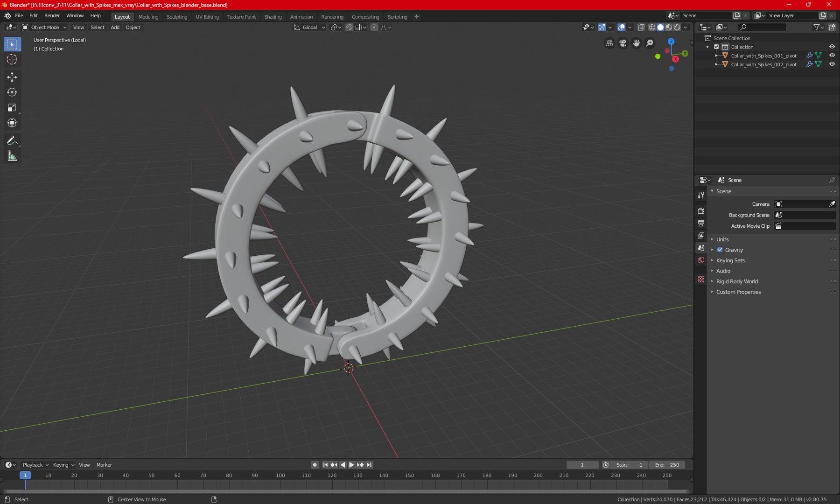
Task: Click mesh data icon of Collar_with_Spikes_002_pivot
Action: pyautogui.click(x=819, y=64)
